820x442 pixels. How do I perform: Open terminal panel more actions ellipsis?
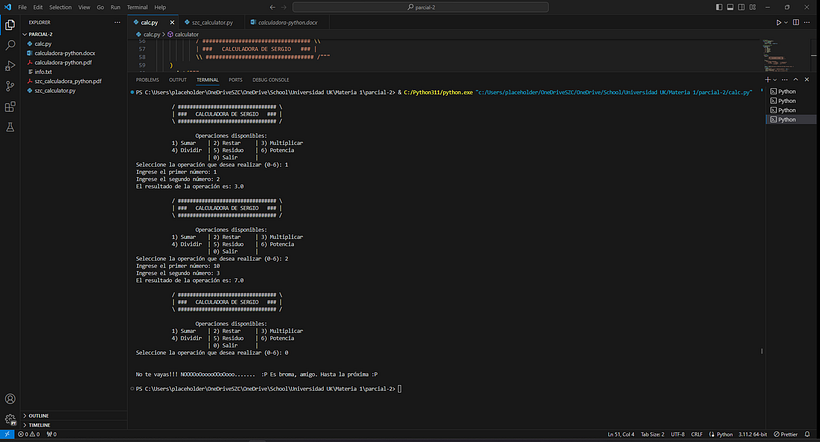(x=784, y=80)
